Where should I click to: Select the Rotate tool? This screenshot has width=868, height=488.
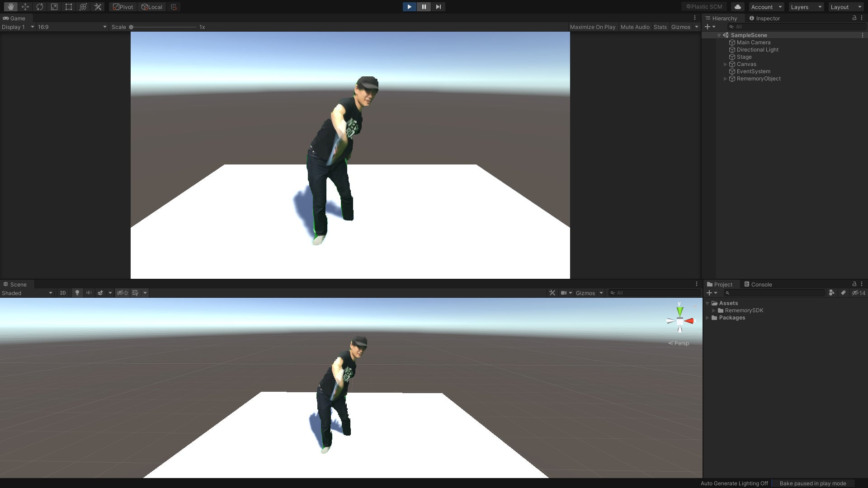pyautogui.click(x=39, y=7)
